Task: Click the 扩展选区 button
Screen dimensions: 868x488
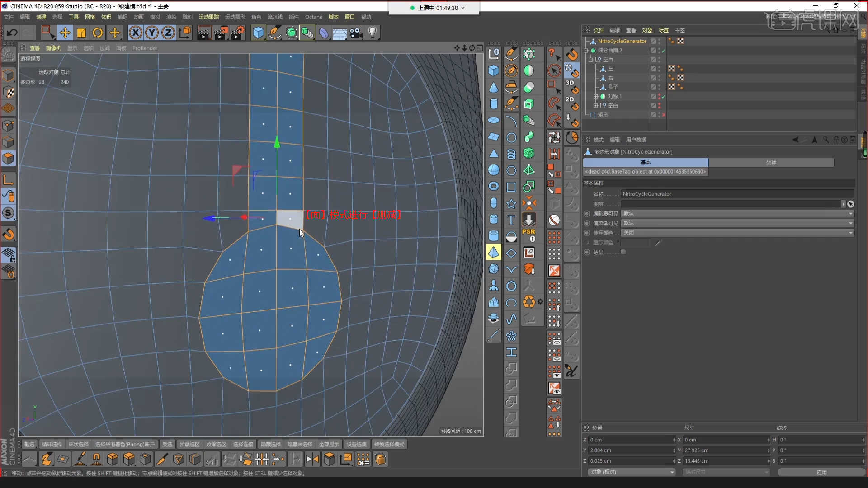Action: click(x=189, y=445)
